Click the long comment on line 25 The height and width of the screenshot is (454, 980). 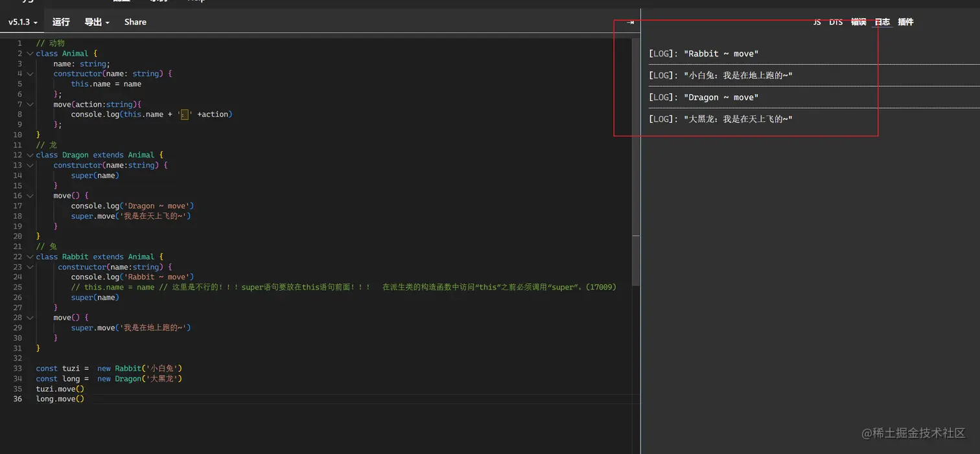pos(344,288)
